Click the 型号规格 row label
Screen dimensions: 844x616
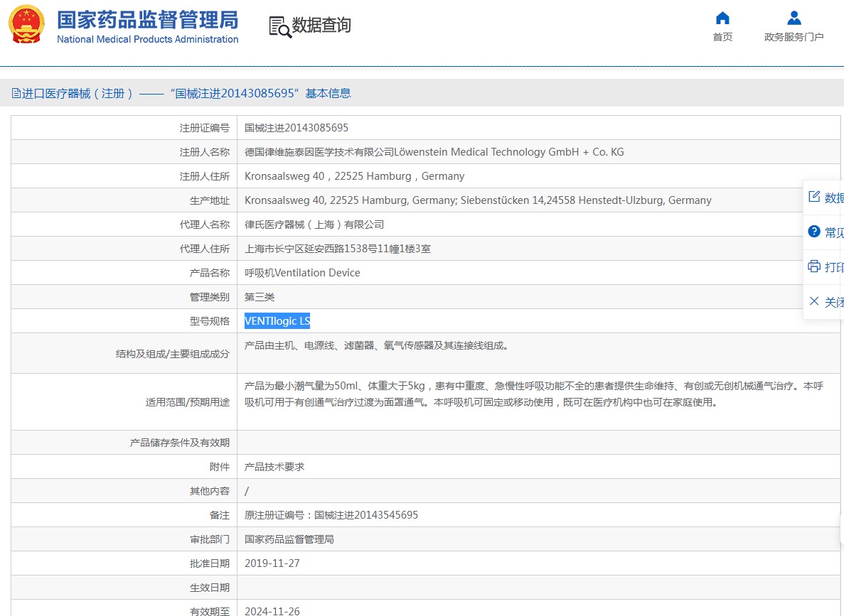[209, 321]
